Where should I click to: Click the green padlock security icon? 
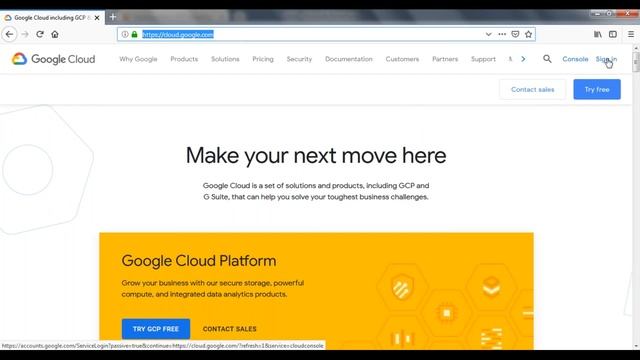point(134,34)
